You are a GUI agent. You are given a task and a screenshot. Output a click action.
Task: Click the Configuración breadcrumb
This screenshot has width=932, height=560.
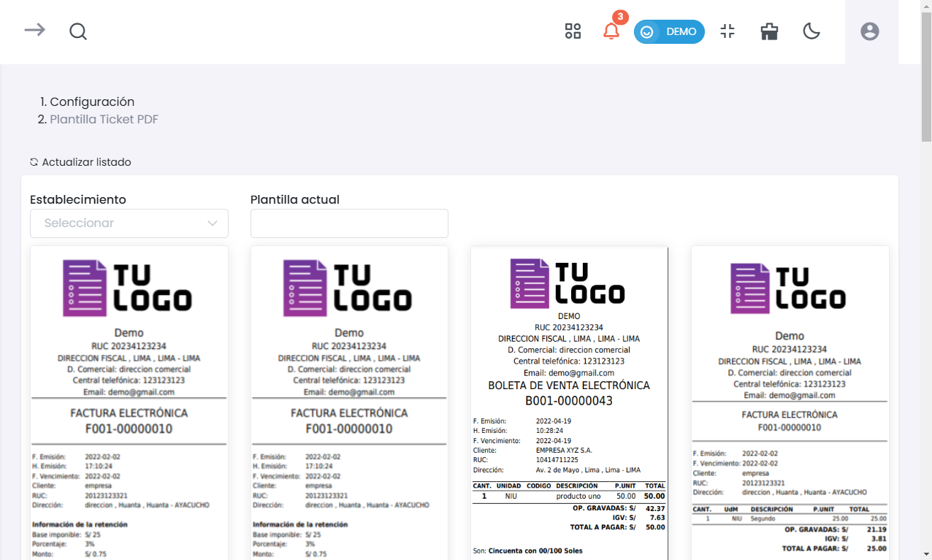click(x=92, y=102)
